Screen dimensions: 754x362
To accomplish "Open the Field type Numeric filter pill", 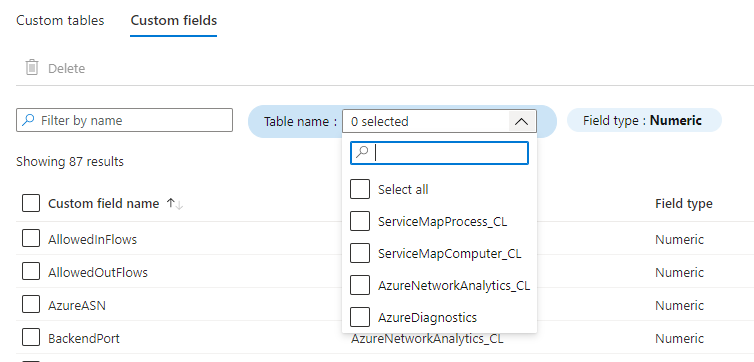I will (x=644, y=120).
